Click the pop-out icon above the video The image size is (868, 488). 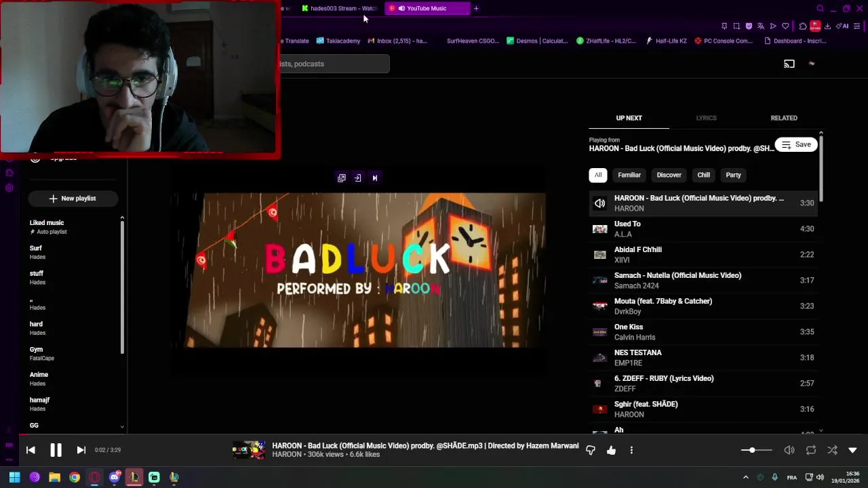point(342,178)
